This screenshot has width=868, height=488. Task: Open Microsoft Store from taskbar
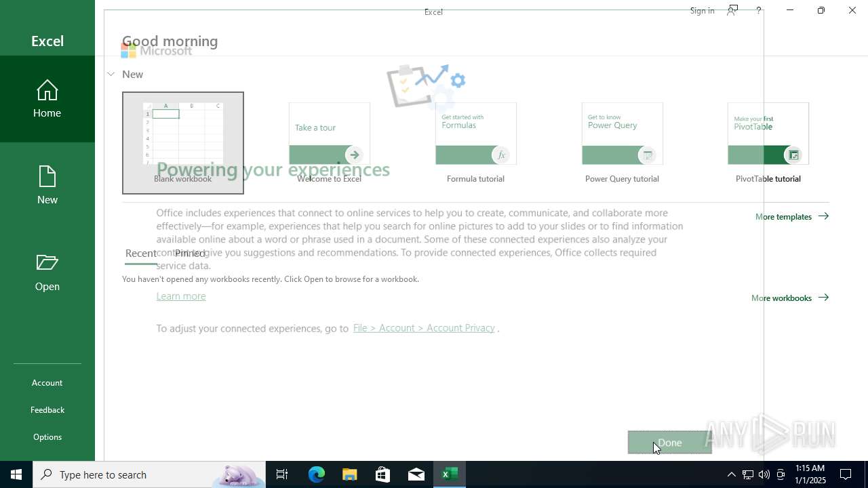point(383,474)
